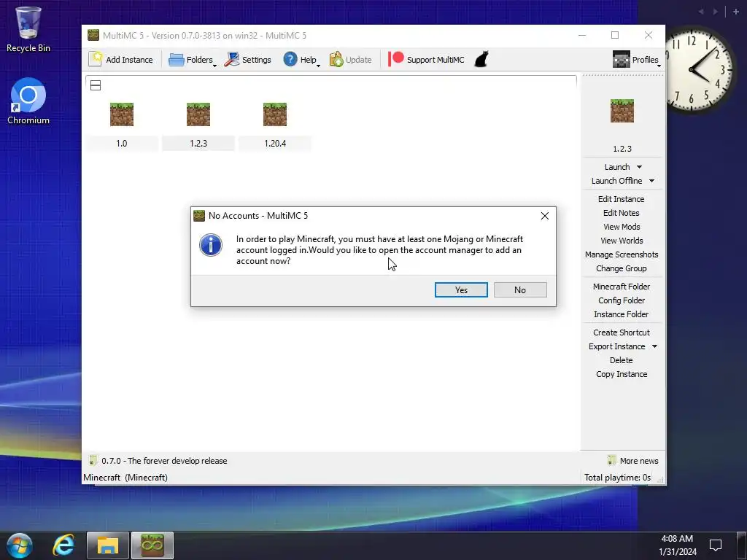This screenshot has width=747, height=560.
Task: Click the More news button
Action: click(x=633, y=461)
